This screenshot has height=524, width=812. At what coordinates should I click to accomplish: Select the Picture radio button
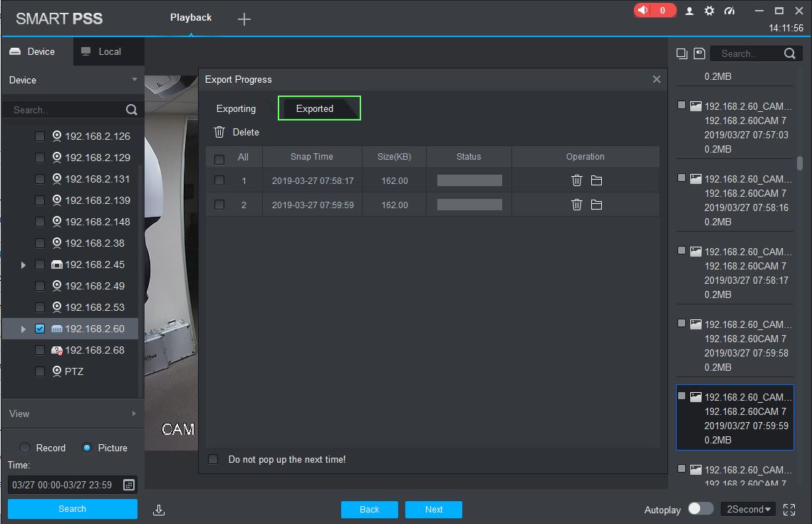point(87,448)
